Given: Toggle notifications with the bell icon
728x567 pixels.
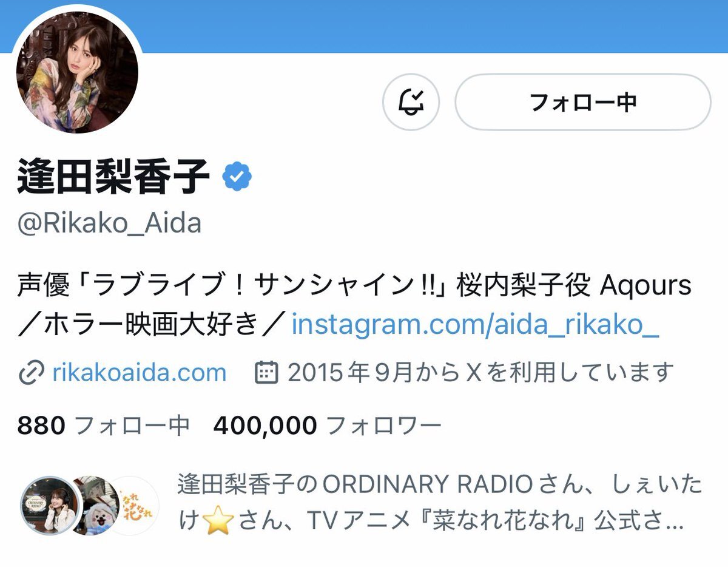Looking at the screenshot, I should (x=411, y=102).
